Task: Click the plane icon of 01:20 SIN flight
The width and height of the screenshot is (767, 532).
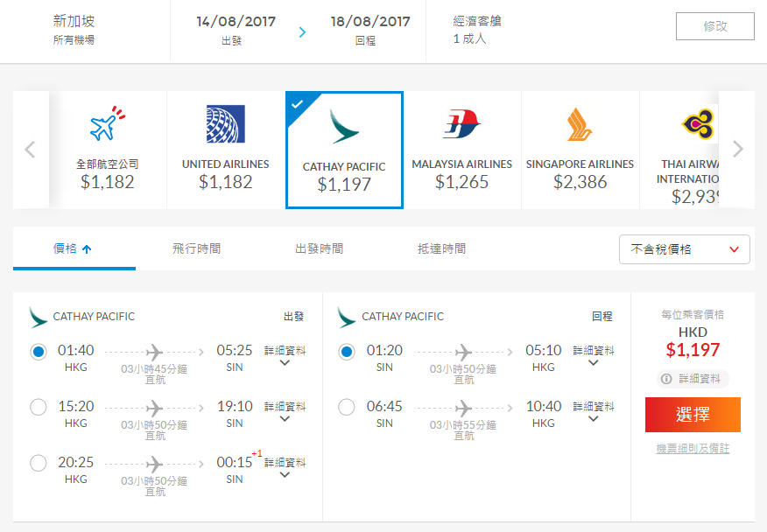Action: (x=463, y=352)
